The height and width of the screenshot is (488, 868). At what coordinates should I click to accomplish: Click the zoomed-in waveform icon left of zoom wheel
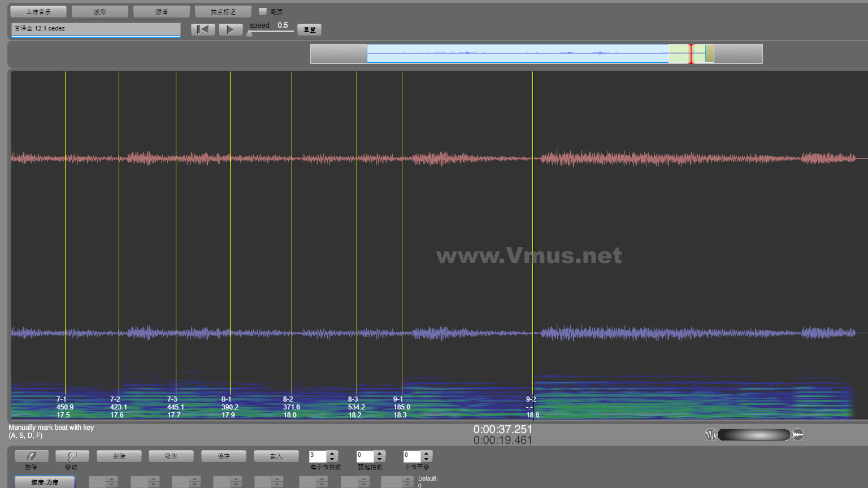click(x=710, y=434)
